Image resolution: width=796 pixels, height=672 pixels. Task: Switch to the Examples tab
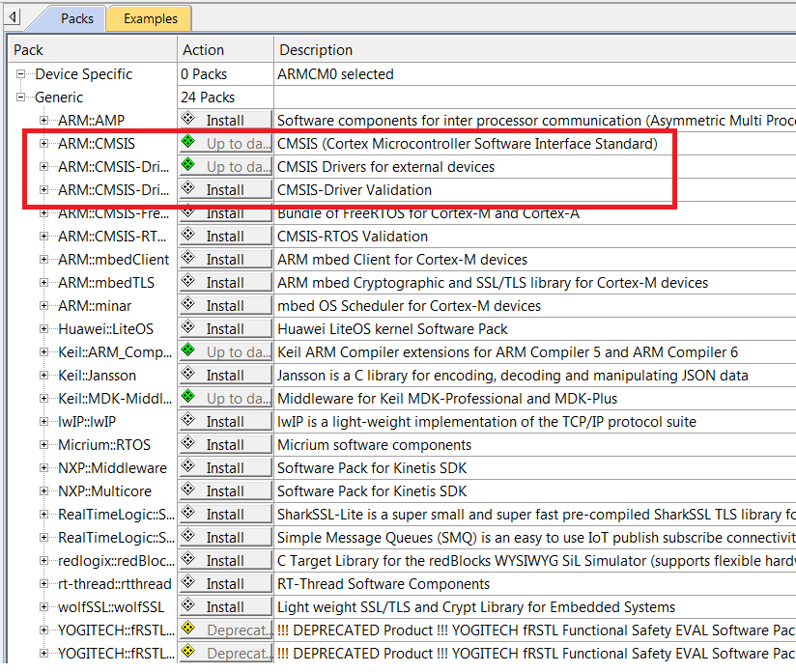pos(150,18)
